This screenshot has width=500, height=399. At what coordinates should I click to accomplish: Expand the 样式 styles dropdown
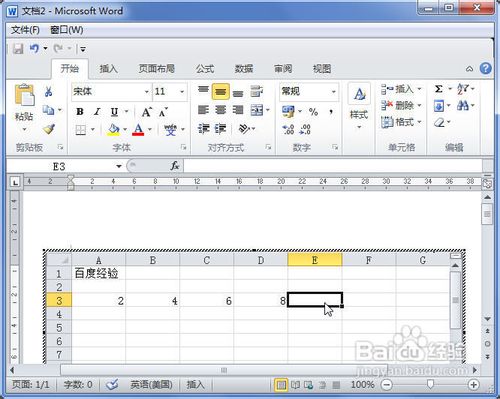[x=359, y=127]
